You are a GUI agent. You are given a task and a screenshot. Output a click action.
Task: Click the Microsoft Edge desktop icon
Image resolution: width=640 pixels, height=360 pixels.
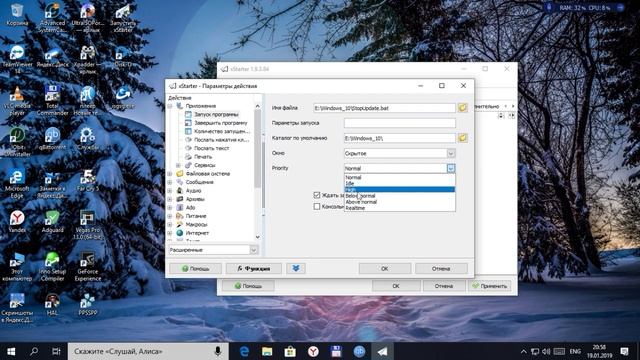click(17, 184)
